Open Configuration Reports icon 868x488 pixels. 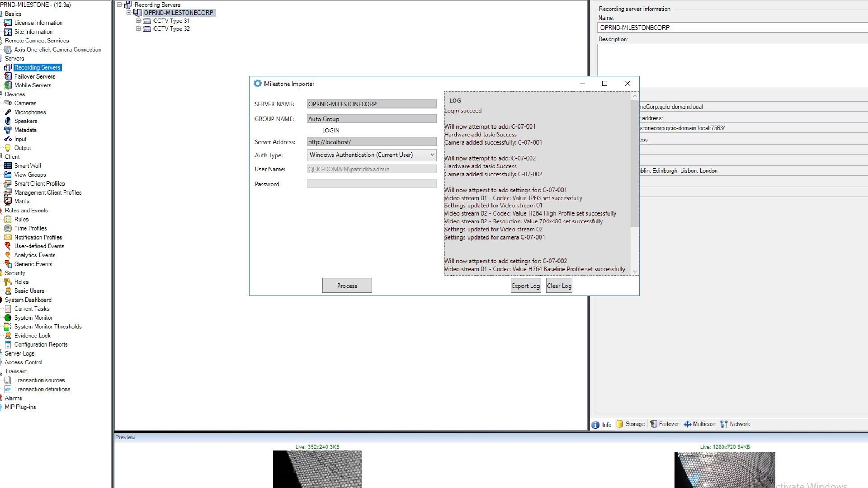pos(8,345)
